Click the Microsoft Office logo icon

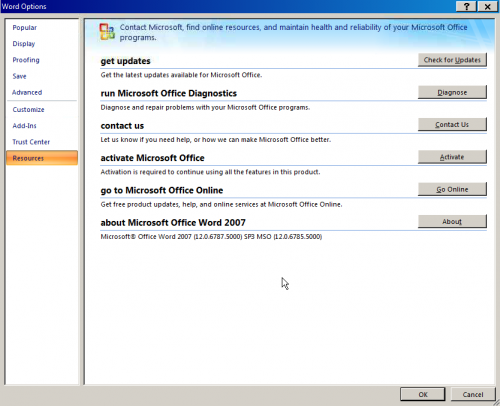point(107,32)
